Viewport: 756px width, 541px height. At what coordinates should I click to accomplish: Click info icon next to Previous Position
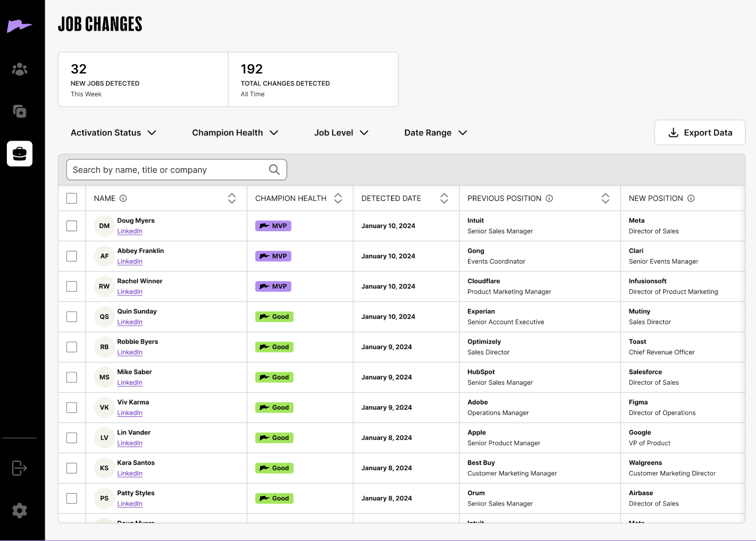coord(549,198)
